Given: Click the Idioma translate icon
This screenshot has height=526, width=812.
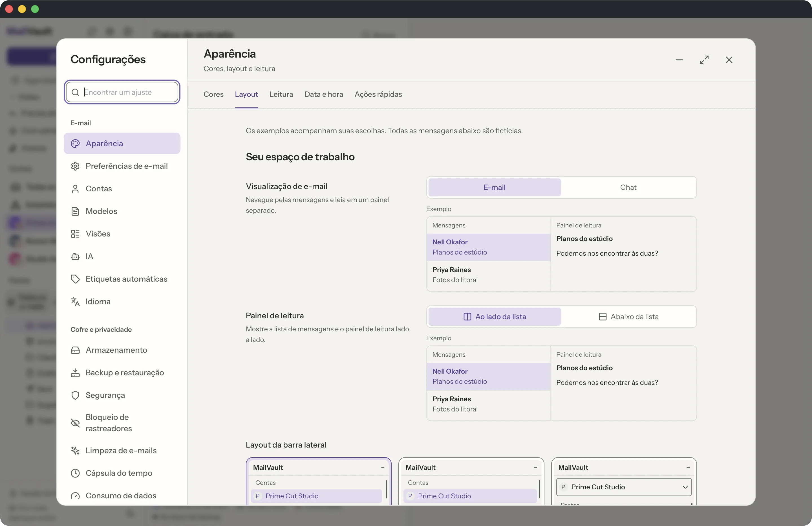Looking at the screenshot, I should 75,301.
